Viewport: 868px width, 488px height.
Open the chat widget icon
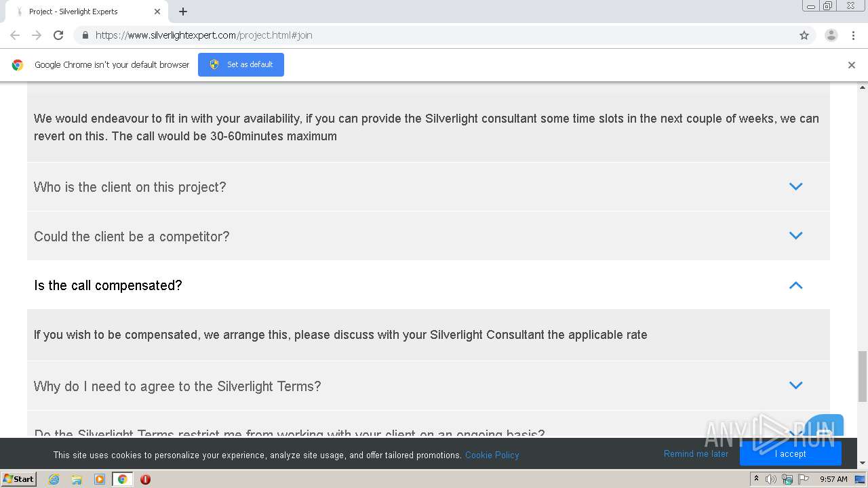(826, 426)
